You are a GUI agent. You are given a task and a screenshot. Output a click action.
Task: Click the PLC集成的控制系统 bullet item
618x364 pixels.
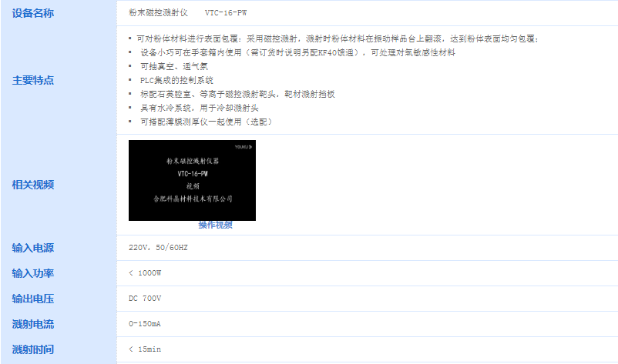click(x=176, y=80)
